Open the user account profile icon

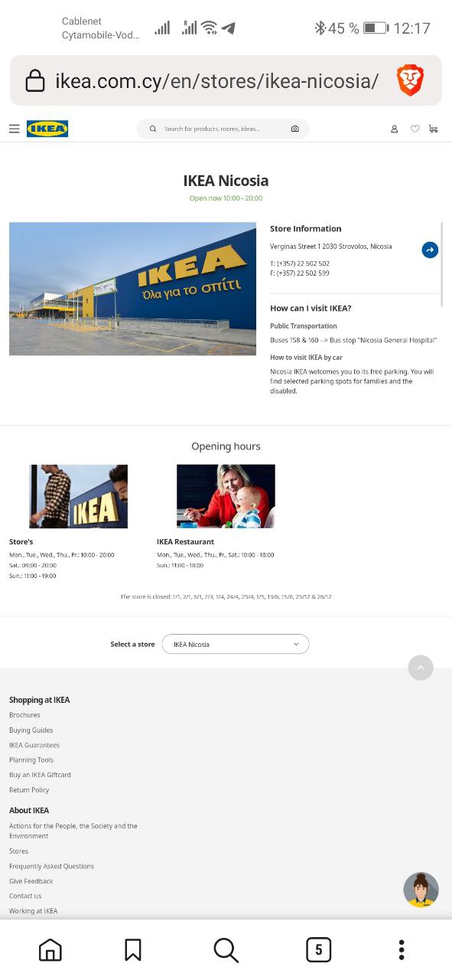click(x=394, y=129)
